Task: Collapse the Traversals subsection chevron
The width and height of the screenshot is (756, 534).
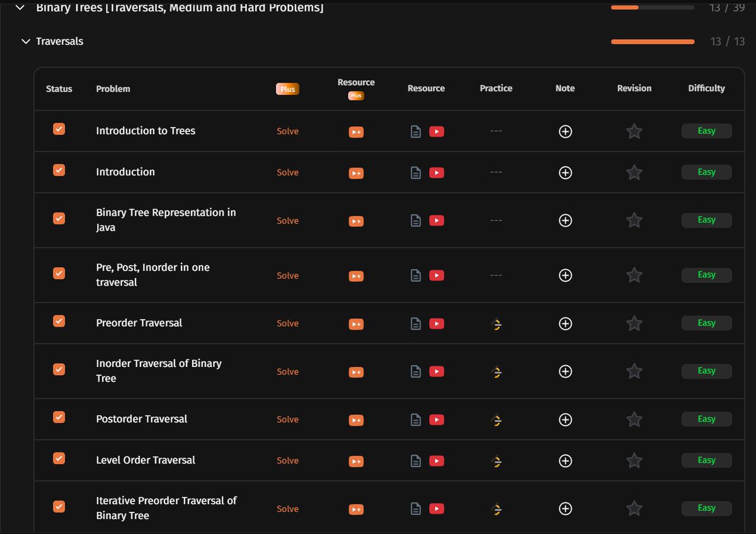Action: click(x=26, y=42)
